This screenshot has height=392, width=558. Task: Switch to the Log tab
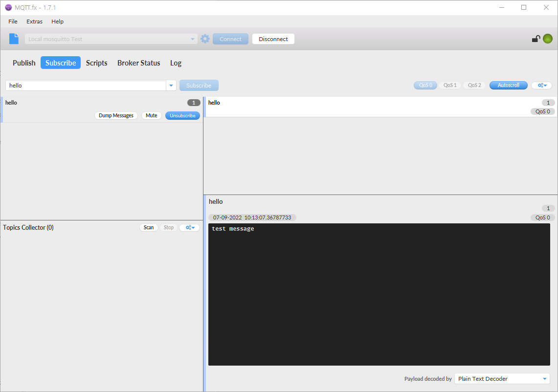click(x=176, y=63)
